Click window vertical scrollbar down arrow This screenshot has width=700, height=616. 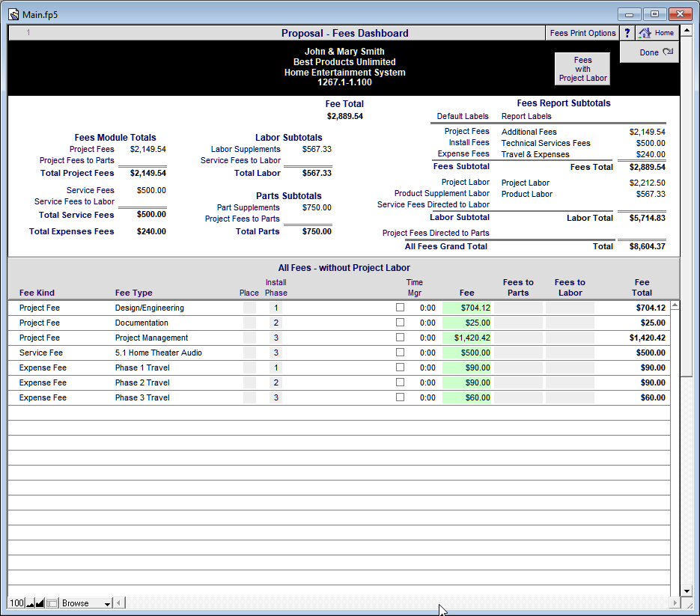coord(687,591)
